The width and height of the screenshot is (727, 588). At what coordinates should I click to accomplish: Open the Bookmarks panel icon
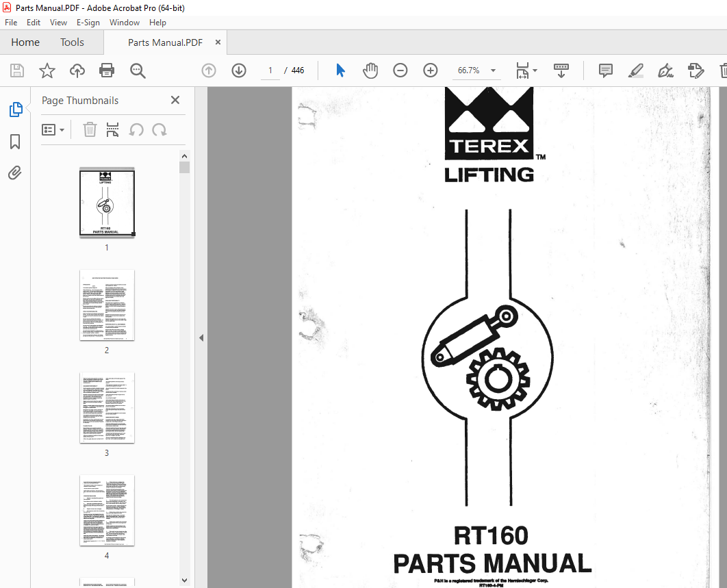point(15,142)
